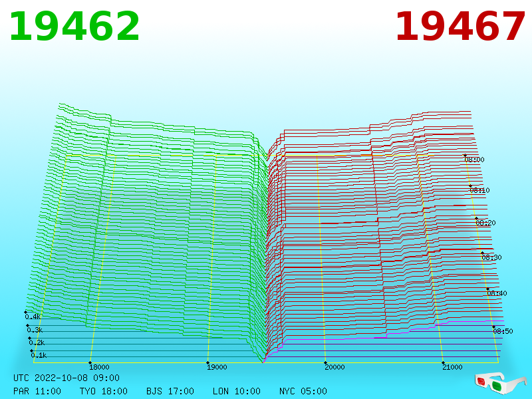
Task: Click the 0.4k depth axis label
Action: click(x=33, y=317)
